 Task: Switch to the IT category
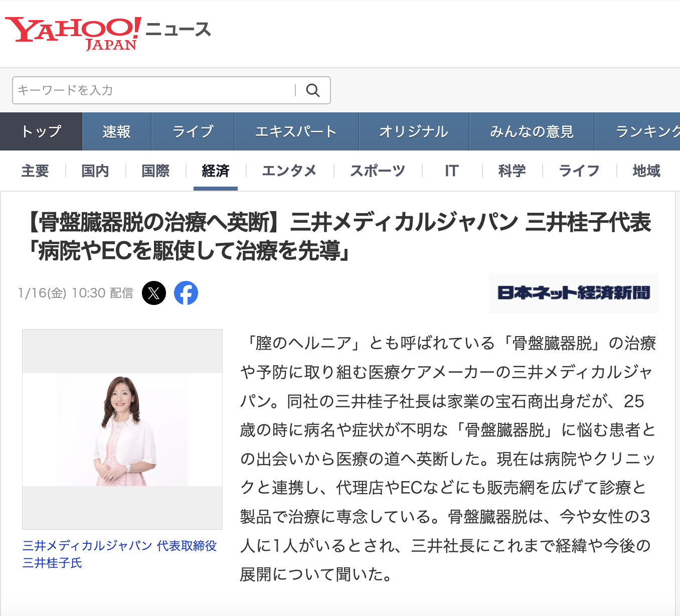(x=451, y=171)
